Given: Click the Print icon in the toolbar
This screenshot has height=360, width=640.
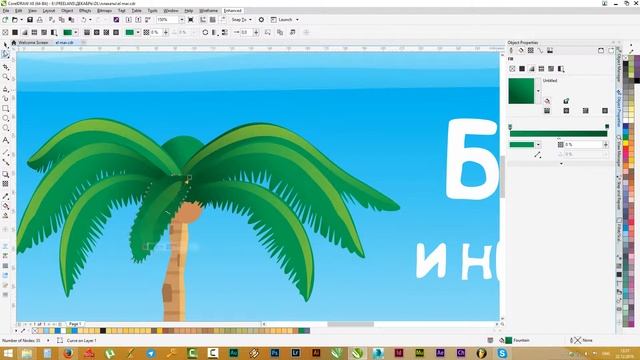Looking at the screenshot, I should coord(40,20).
